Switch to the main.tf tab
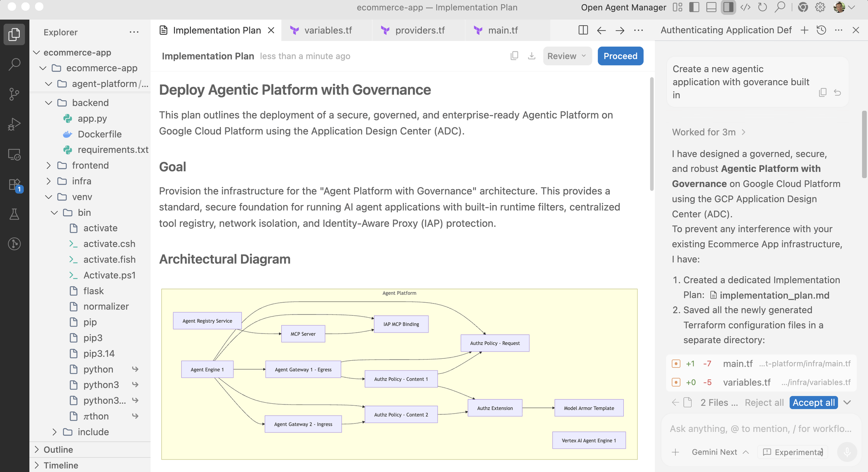The height and width of the screenshot is (472, 868). 507,30
